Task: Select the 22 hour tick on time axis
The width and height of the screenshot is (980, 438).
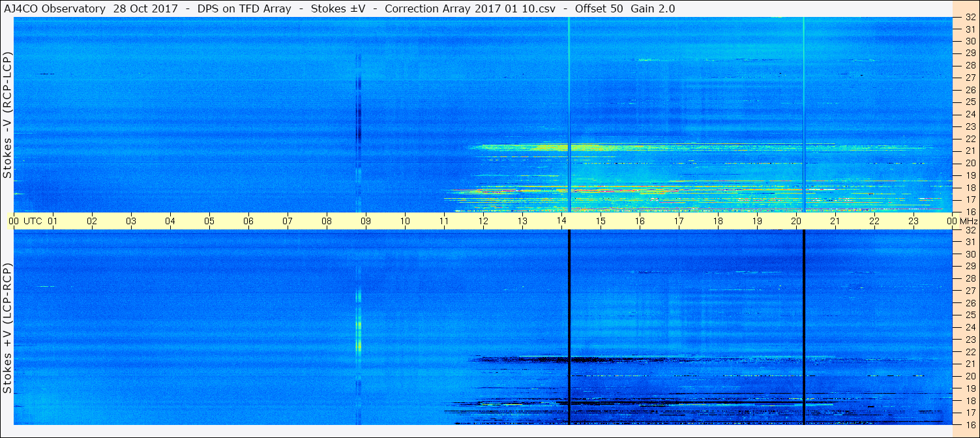Action: pyautogui.click(x=874, y=221)
